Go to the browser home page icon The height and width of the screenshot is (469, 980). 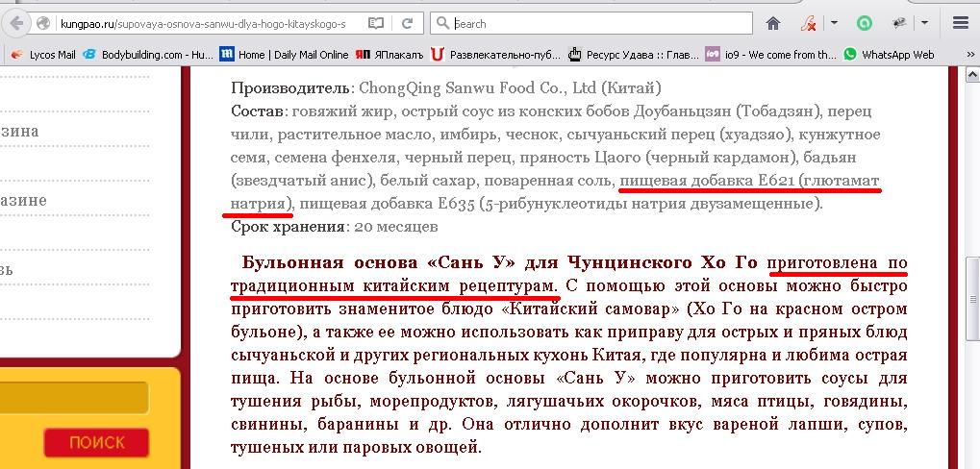(773, 24)
